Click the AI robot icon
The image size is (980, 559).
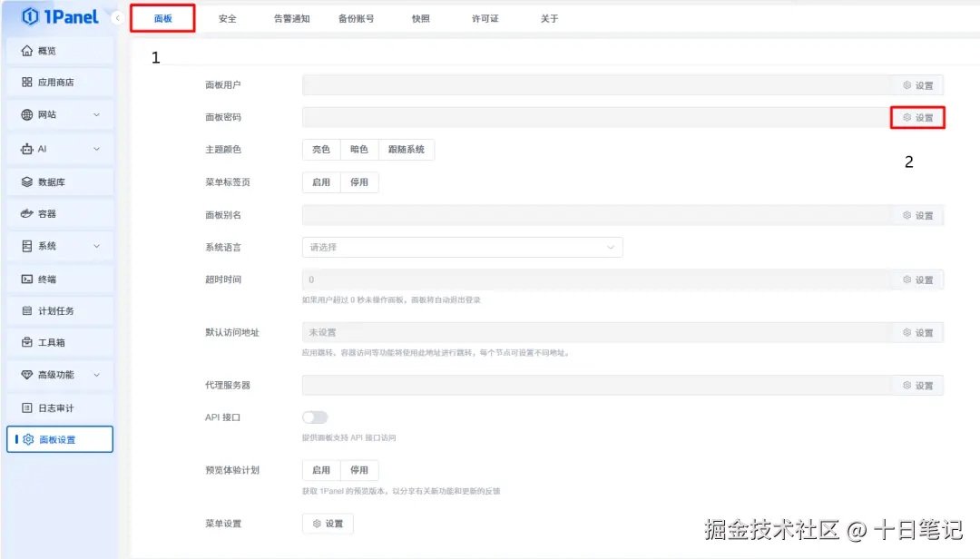point(27,149)
